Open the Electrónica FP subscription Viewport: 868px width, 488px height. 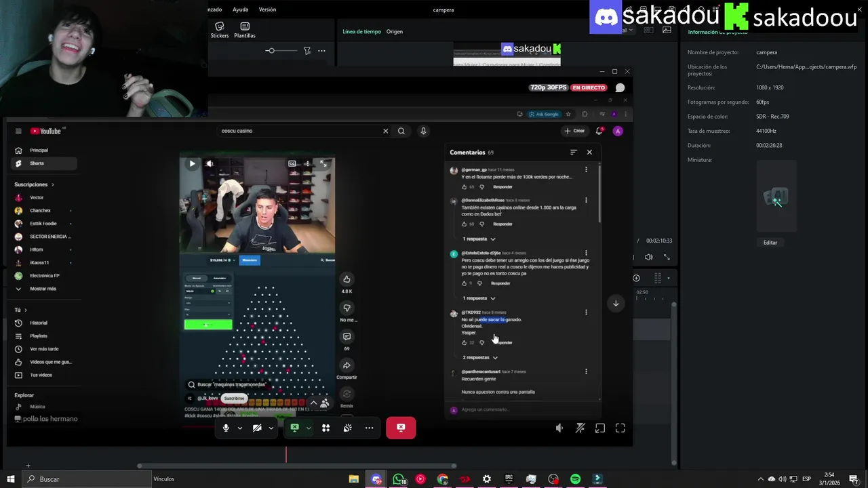[45, 276]
